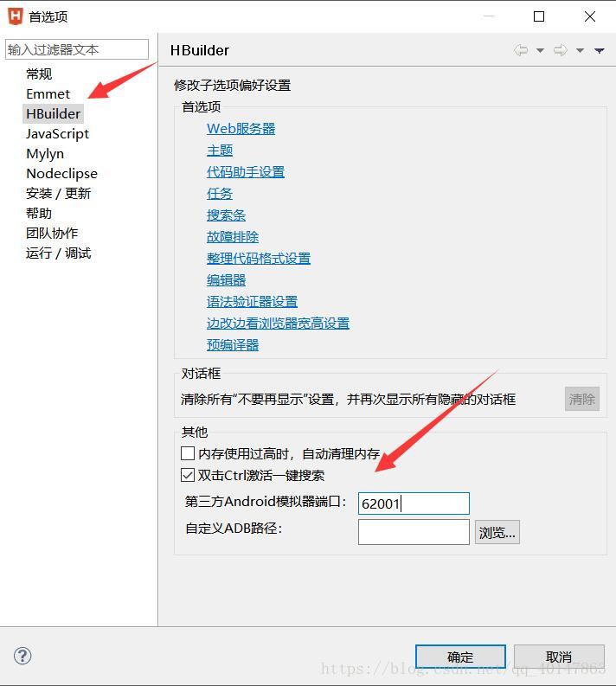Select 帮助 in the preferences tree

coord(39,214)
